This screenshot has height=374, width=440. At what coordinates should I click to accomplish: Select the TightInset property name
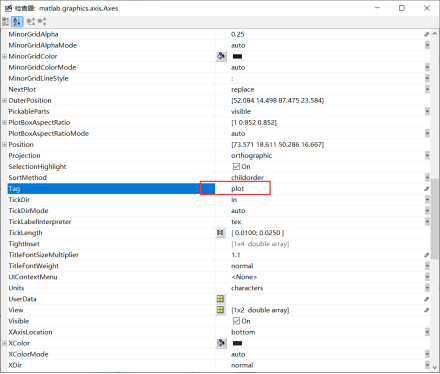24,244
